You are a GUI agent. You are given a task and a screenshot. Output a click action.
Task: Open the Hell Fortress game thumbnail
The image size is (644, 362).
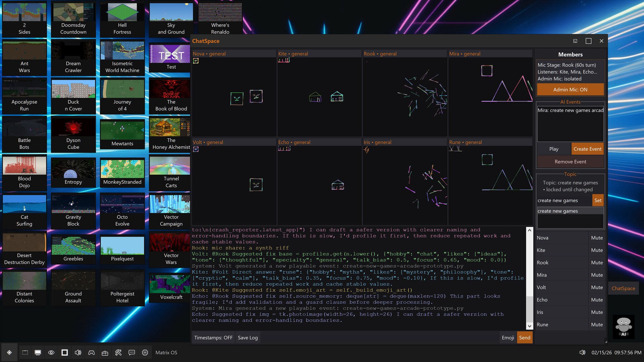(x=122, y=12)
